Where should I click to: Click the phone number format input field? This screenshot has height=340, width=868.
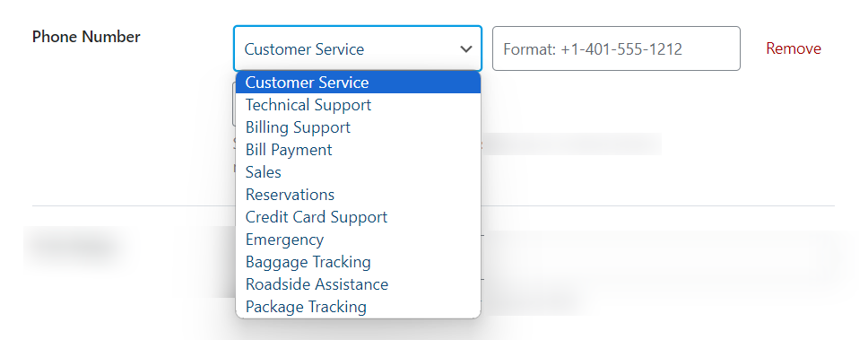click(616, 48)
